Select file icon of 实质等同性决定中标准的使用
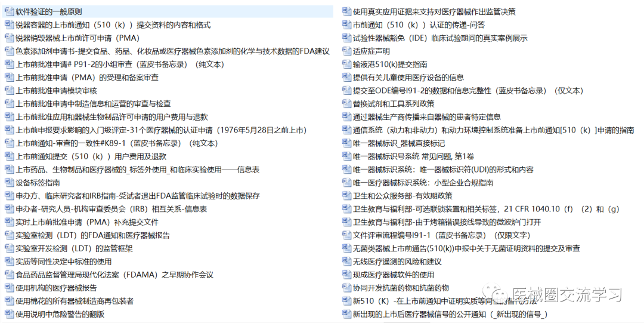The image size is (644, 323). click(x=9, y=262)
